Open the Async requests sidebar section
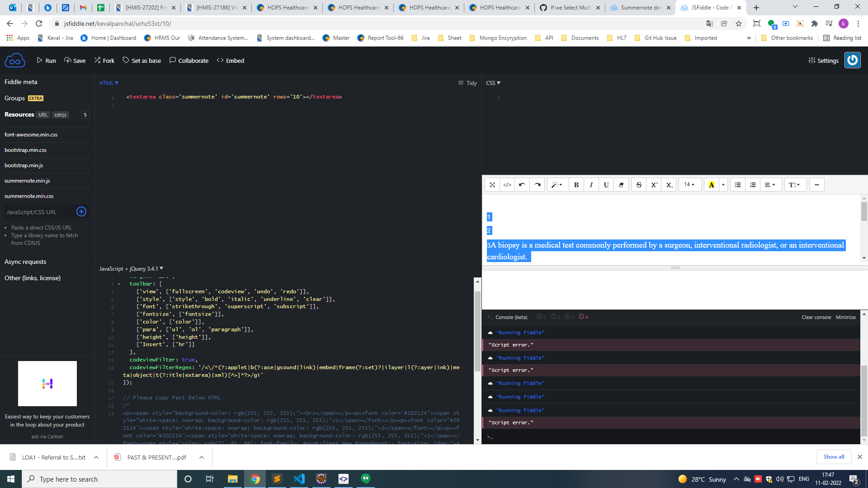 (x=25, y=262)
